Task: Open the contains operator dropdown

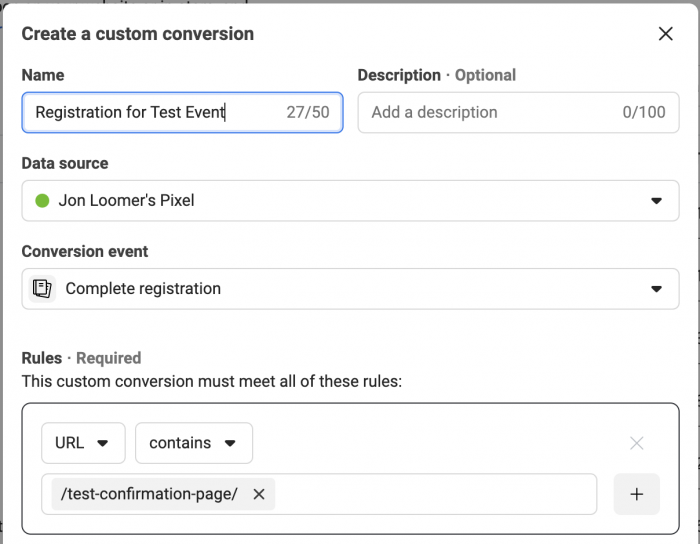Action: [194, 443]
